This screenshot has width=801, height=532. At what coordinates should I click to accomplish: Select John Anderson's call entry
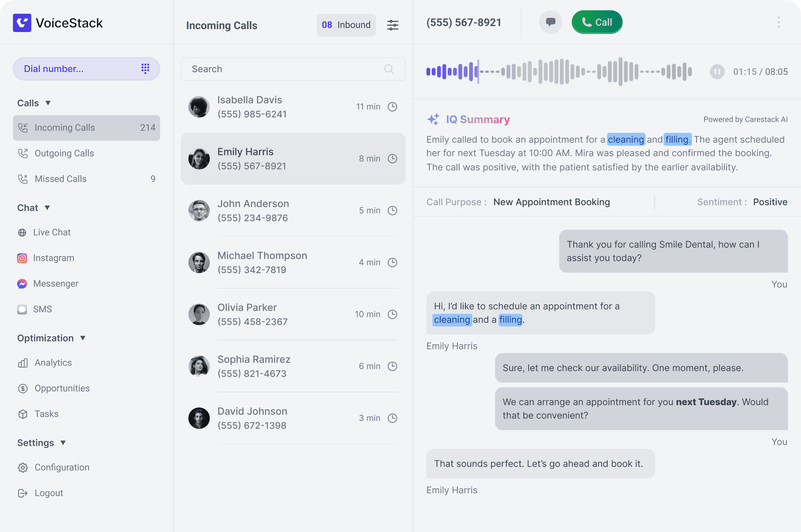coord(293,211)
